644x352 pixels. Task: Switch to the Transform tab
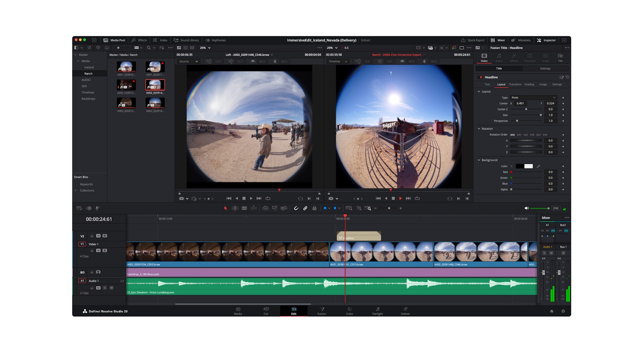pos(516,84)
